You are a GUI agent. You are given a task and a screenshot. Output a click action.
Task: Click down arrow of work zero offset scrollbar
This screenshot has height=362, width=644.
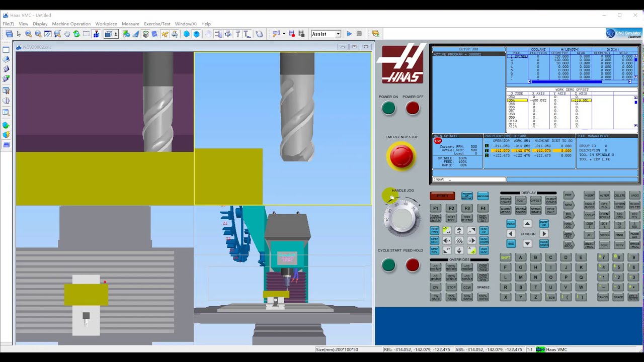(636, 126)
